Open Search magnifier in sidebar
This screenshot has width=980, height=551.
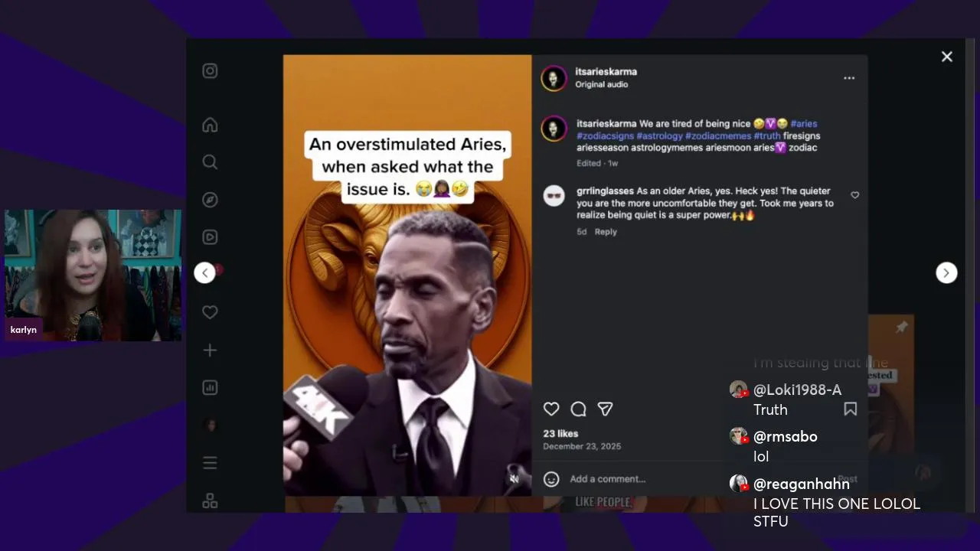point(210,162)
